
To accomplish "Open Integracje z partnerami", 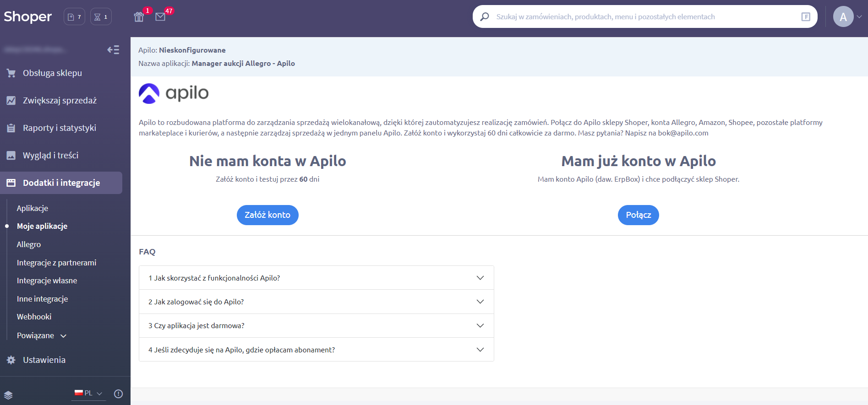I will [57, 263].
